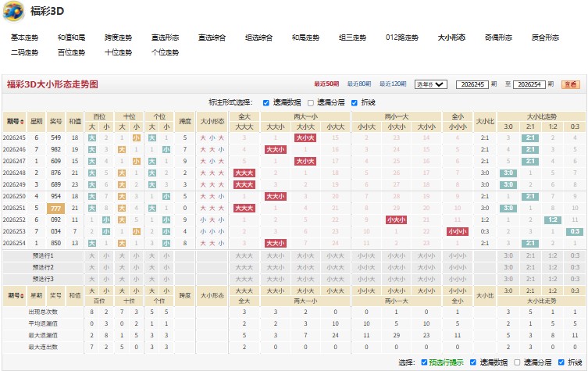588x371 pixels.
Task: Select 小大小 in the 预选行3 row
Action: pos(397,279)
